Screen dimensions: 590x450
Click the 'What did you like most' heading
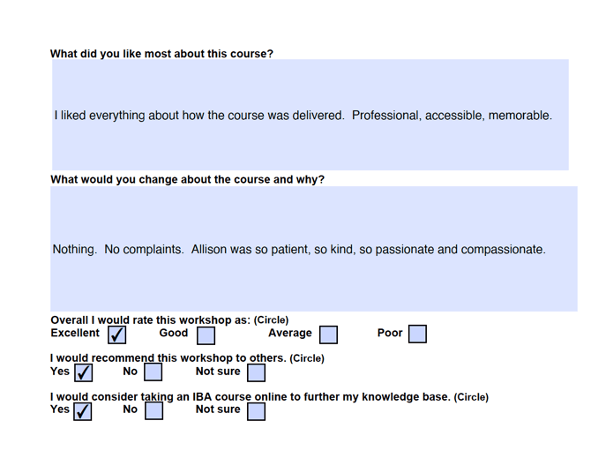click(162, 54)
